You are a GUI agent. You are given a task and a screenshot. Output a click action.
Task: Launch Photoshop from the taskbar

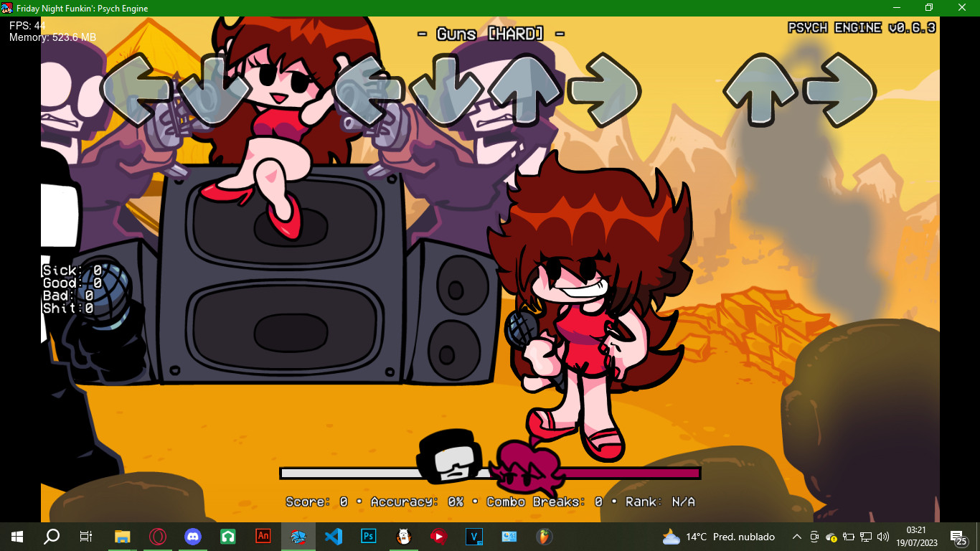368,536
